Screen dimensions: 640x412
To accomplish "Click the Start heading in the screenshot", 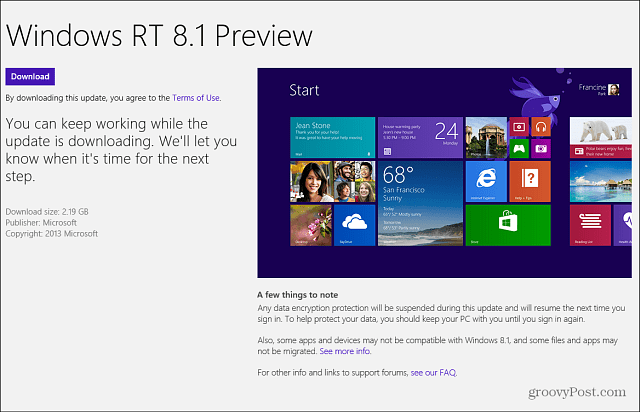I will (x=304, y=90).
